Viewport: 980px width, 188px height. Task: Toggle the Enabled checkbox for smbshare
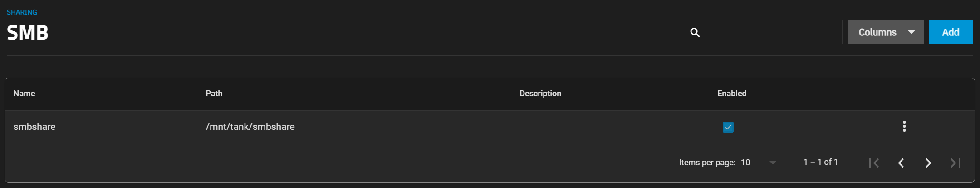[728, 127]
